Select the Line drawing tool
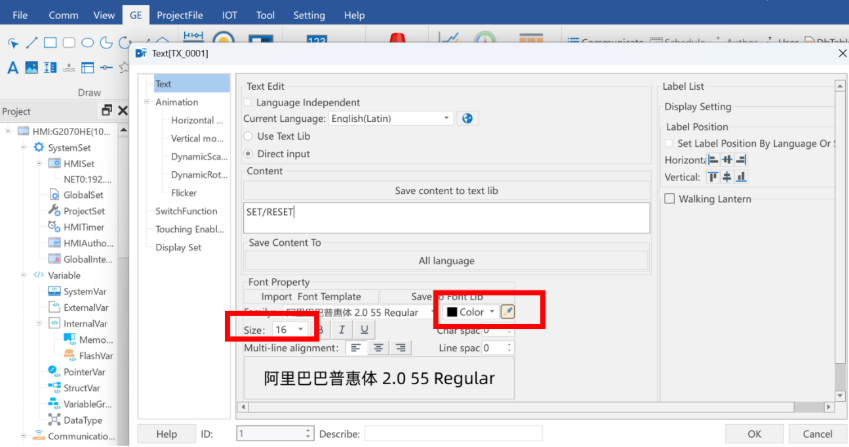The width and height of the screenshot is (849, 447). 32,43
